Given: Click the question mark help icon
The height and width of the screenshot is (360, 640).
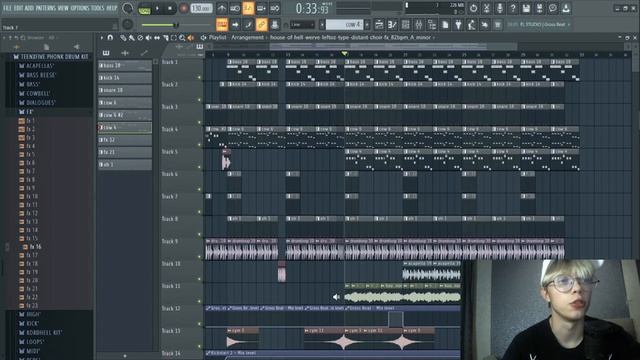Looking at the screenshot, I should [513, 8].
